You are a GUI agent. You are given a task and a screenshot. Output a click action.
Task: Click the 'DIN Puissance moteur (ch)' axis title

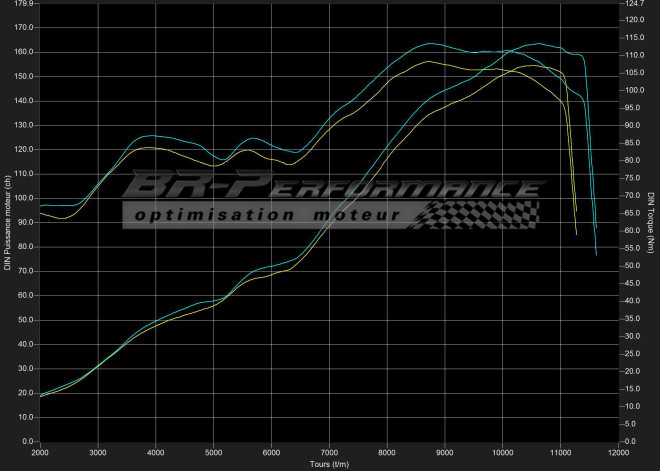[x=7, y=222]
